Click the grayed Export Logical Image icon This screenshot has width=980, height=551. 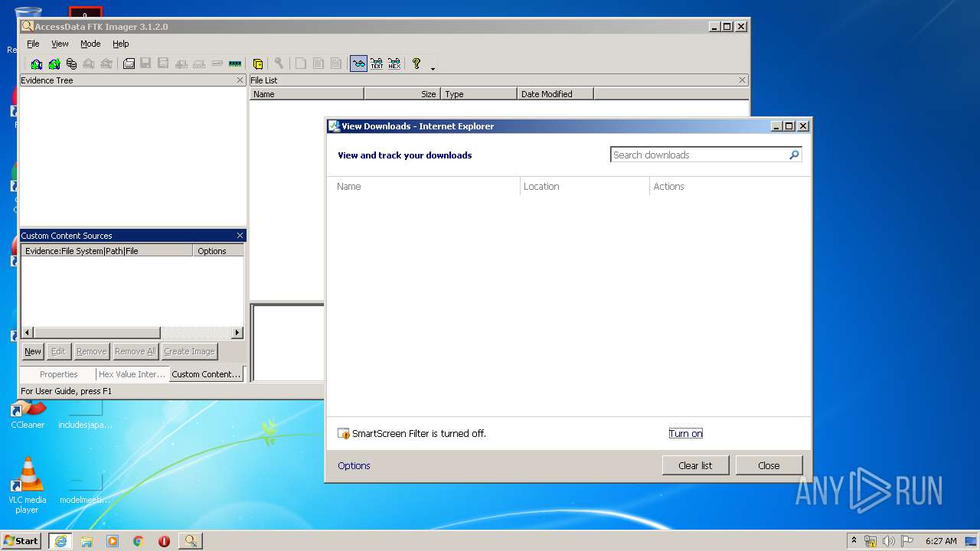coord(163,64)
